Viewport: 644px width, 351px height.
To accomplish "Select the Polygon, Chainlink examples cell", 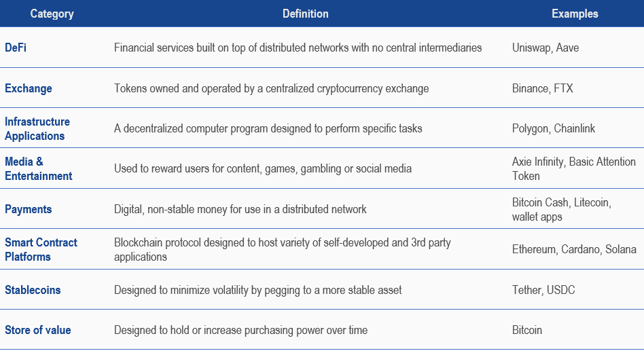I will pyautogui.click(x=554, y=129).
